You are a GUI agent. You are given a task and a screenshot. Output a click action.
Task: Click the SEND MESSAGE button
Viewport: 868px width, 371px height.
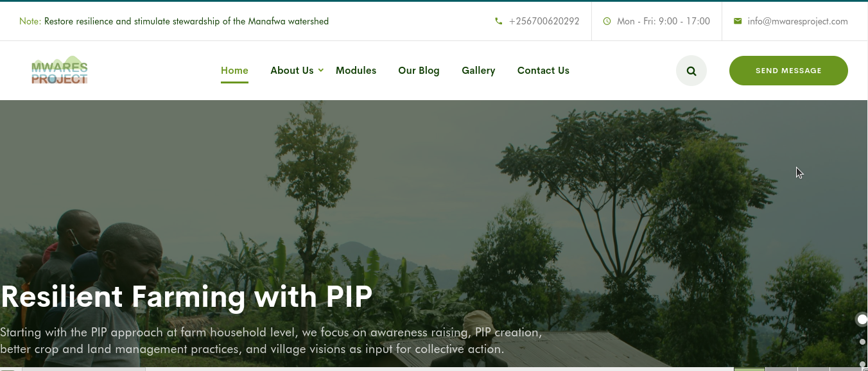pos(788,71)
